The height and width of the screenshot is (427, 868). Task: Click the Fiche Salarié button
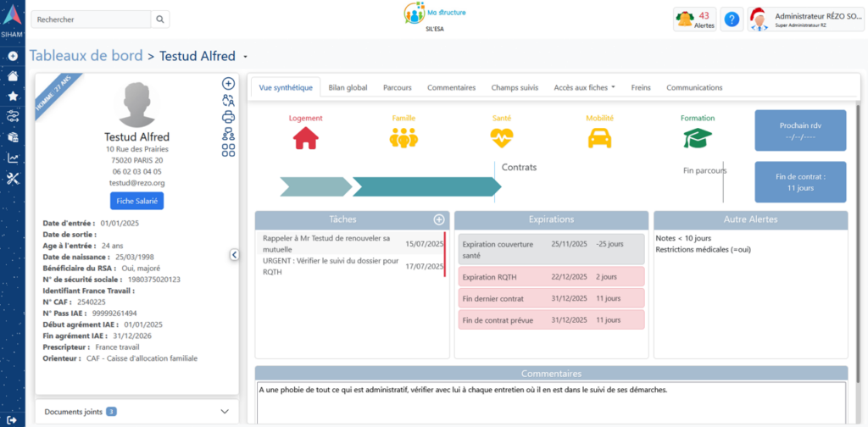click(x=136, y=200)
